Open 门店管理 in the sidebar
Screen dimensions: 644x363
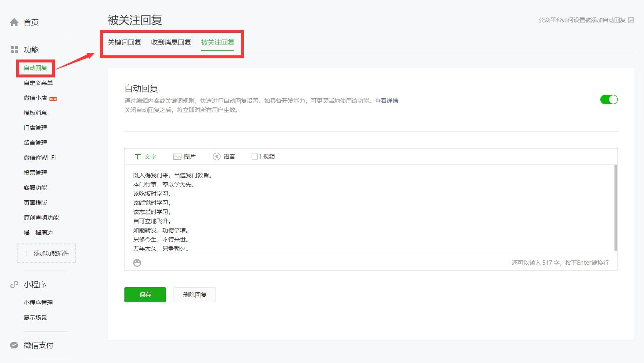35,128
